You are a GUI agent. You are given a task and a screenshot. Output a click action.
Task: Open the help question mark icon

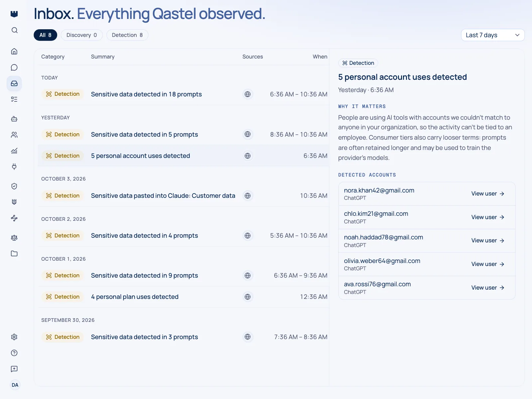coord(14,353)
